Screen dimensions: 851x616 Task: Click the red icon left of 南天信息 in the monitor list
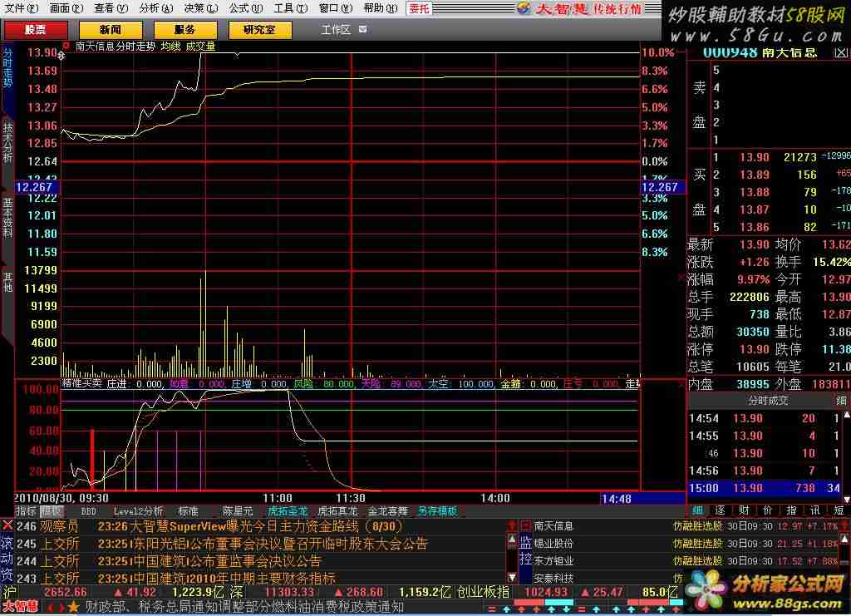[x=525, y=525]
